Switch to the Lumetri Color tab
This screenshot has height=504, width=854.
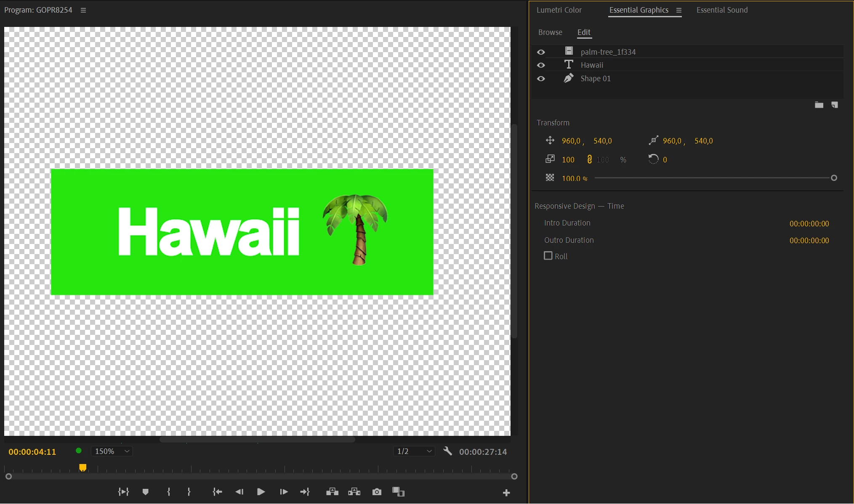(x=559, y=10)
